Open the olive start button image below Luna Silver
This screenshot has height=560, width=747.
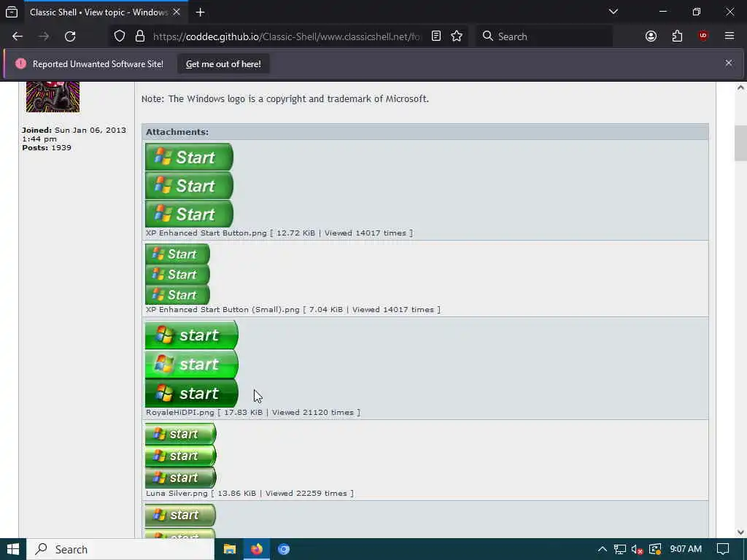click(x=181, y=521)
